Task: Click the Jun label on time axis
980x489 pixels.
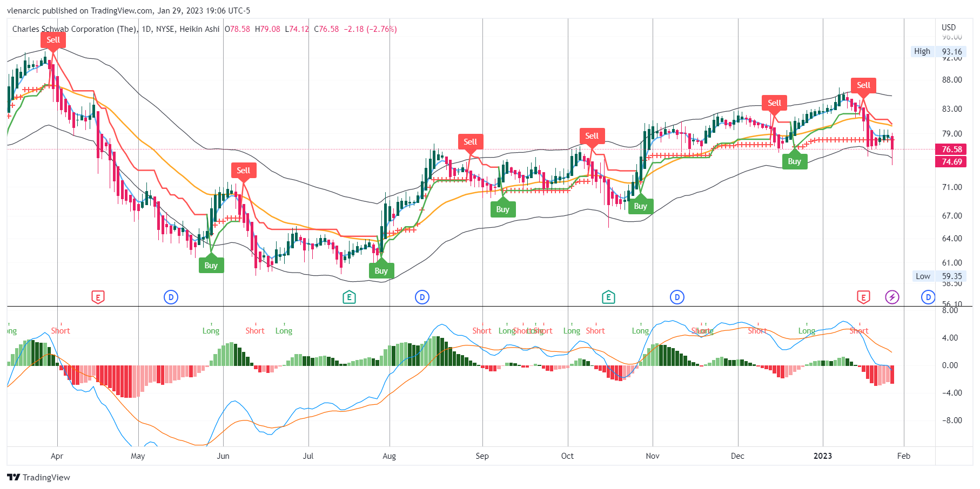Action: (x=223, y=456)
